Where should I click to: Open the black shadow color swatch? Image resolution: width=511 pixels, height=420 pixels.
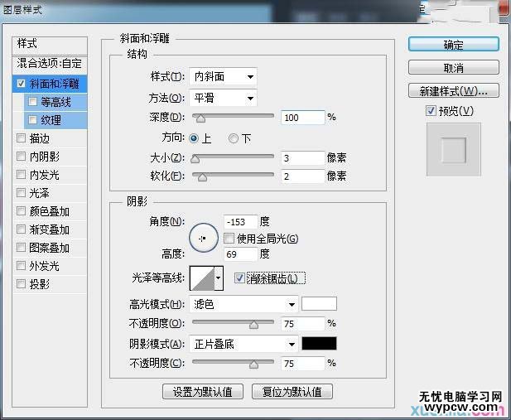(x=319, y=343)
